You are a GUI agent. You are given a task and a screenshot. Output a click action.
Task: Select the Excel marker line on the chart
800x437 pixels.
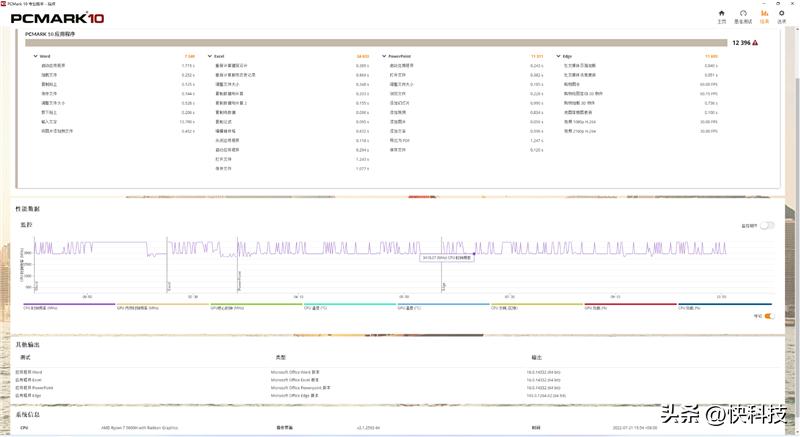coord(167,264)
